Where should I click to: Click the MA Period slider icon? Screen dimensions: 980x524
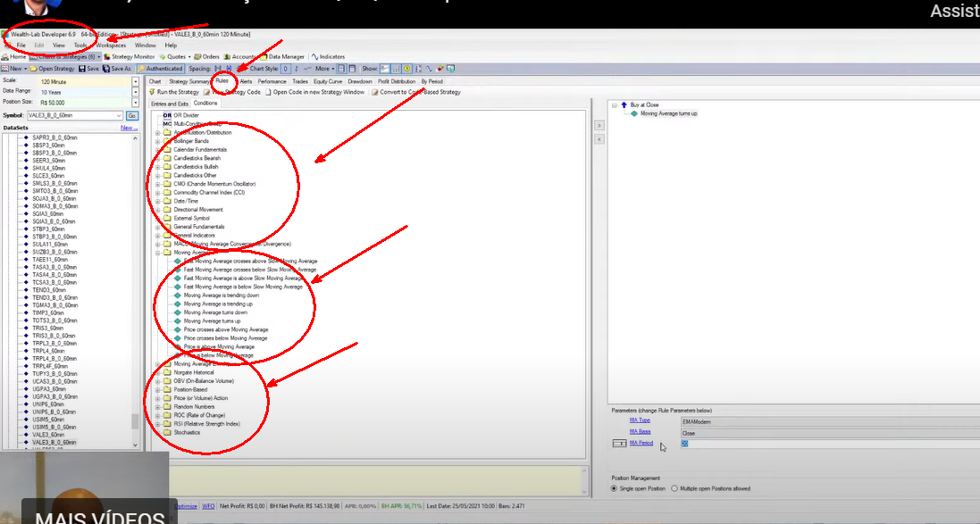coord(619,444)
